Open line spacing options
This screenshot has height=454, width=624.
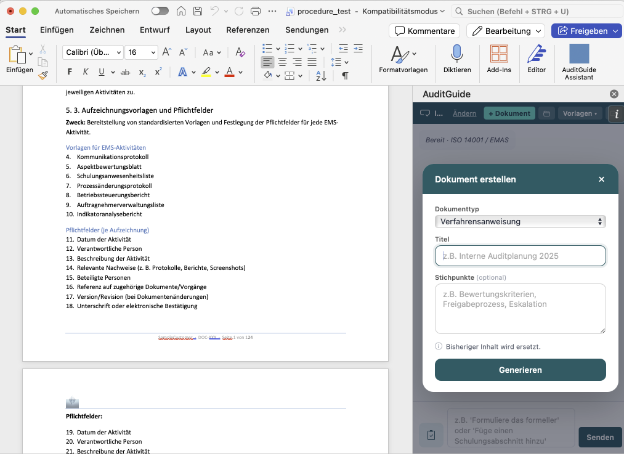pyautogui.click(x=339, y=62)
